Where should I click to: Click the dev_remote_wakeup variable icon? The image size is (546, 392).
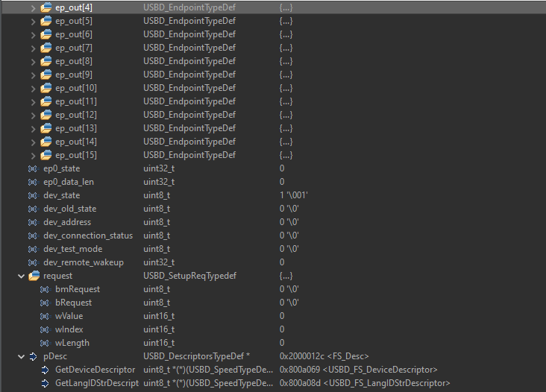33,262
